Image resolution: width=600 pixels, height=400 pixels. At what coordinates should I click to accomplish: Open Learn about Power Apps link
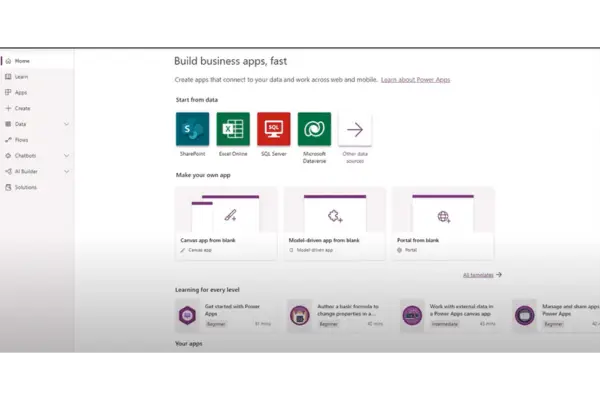pos(416,80)
